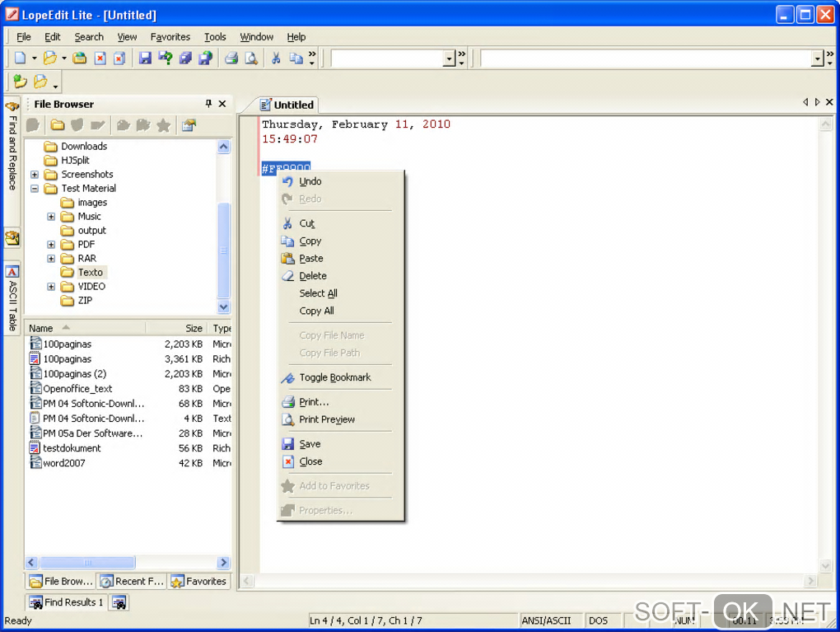Sort file list by Size column
840x632 pixels.
[194, 328]
